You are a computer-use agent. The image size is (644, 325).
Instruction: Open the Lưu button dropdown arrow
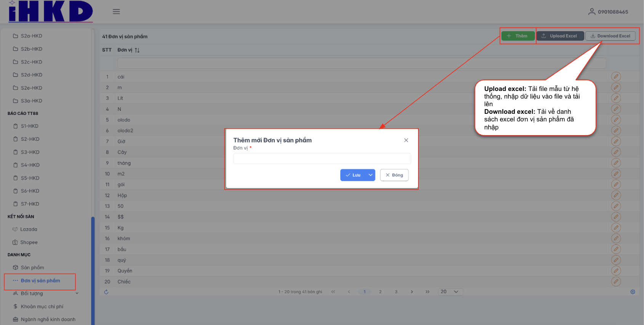coord(370,175)
